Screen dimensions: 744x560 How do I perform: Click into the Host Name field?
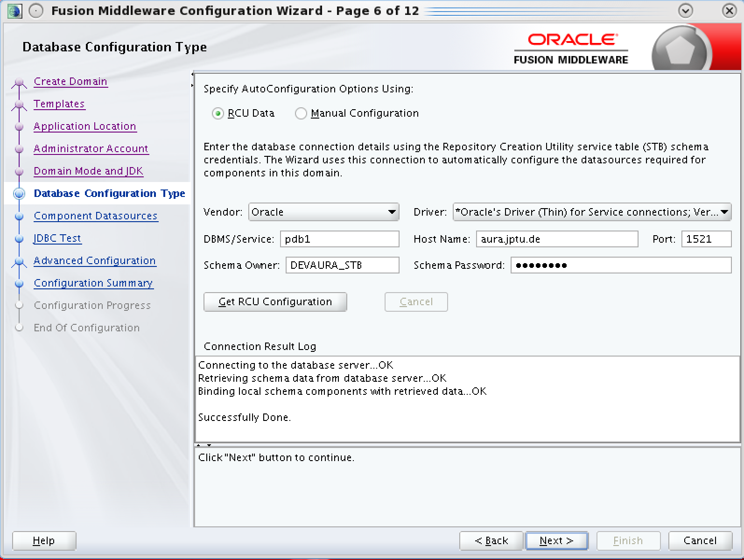pyautogui.click(x=556, y=239)
